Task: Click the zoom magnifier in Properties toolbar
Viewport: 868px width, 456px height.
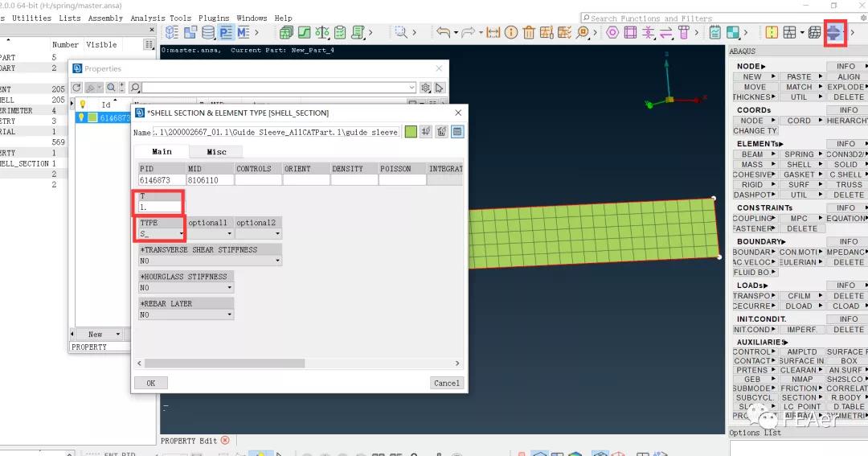Action: [111, 88]
